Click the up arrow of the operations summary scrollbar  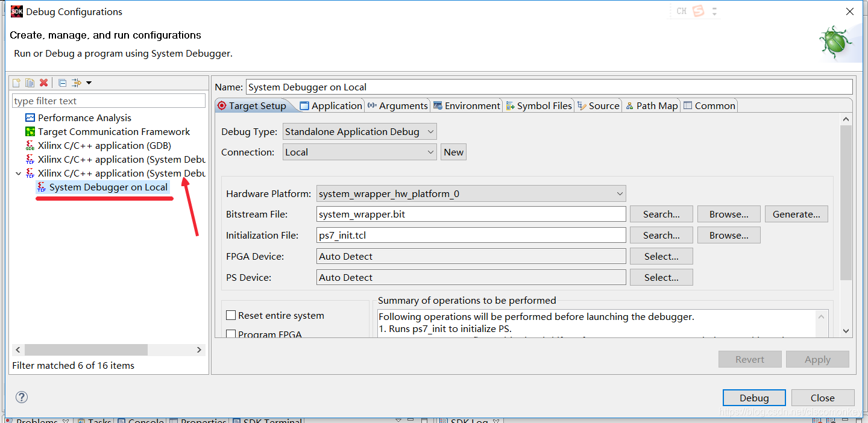pos(822,316)
